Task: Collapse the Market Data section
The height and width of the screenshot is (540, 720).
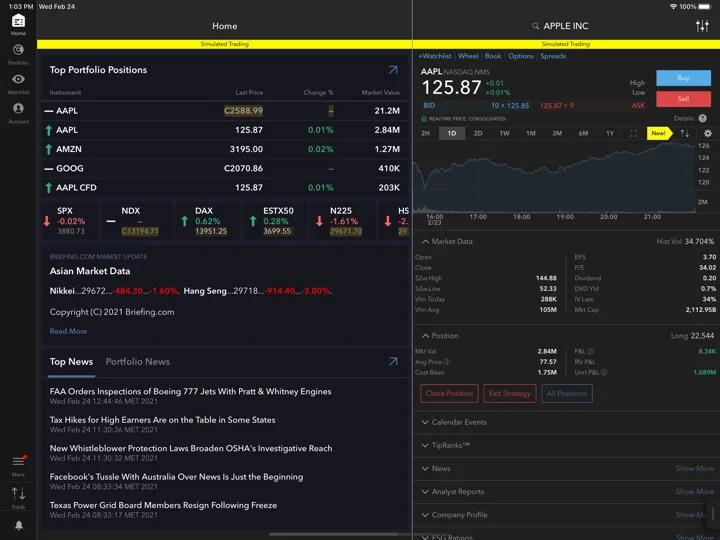Action: click(x=447, y=242)
